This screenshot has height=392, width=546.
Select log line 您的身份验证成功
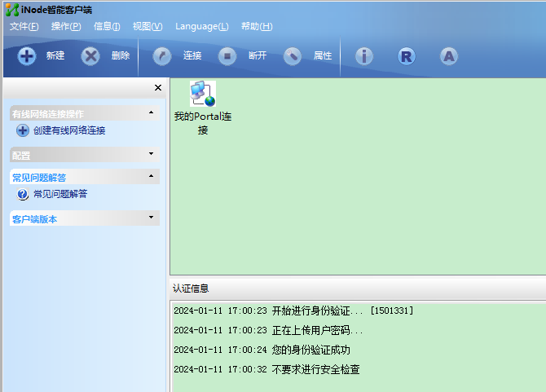[262, 350]
